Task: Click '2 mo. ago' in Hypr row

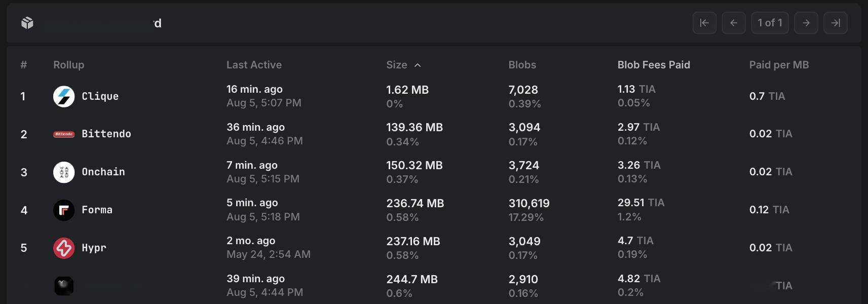Action: pyautogui.click(x=251, y=241)
